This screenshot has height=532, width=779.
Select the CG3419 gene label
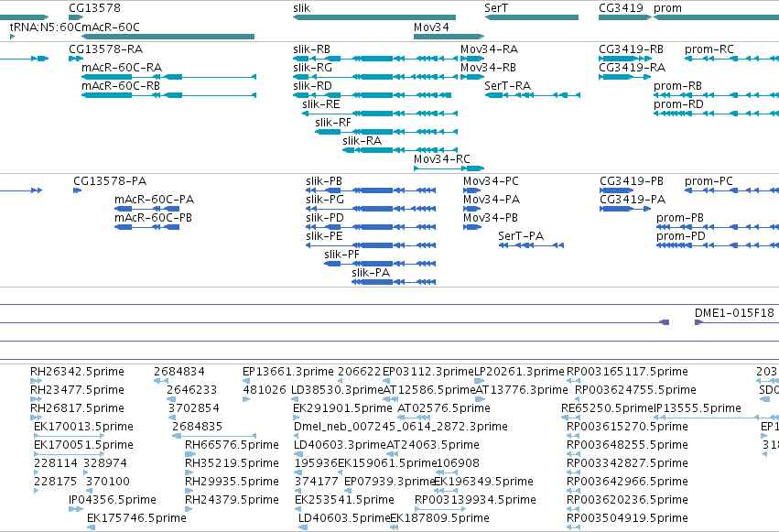click(621, 8)
